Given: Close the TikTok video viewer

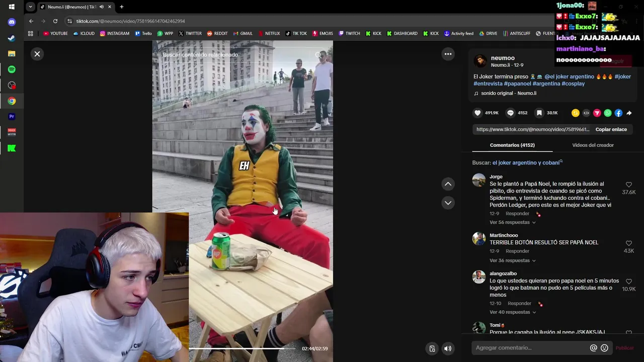Looking at the screenshot, I should pyautogui.click(x=37, y=54).
